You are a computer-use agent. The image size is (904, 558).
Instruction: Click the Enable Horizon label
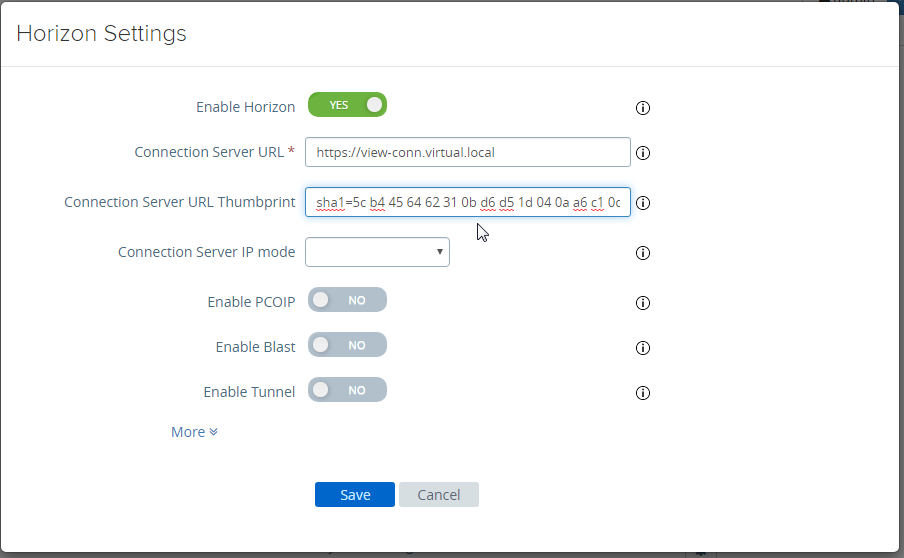[x=246, y=107]
